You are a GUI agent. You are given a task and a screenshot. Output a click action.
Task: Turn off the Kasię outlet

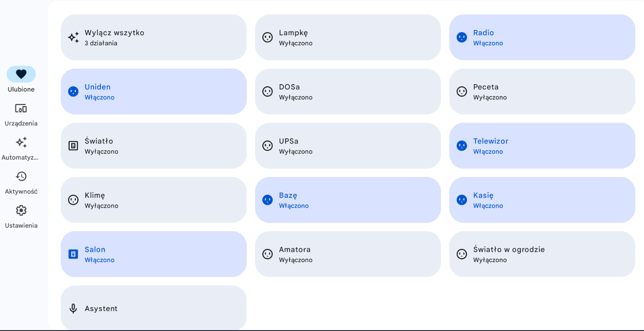tap(542, 200)
